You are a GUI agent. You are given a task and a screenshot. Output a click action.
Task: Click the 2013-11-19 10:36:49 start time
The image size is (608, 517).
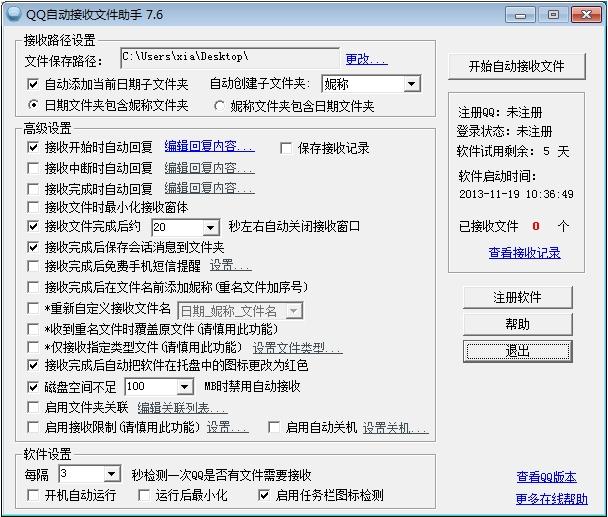516,194
